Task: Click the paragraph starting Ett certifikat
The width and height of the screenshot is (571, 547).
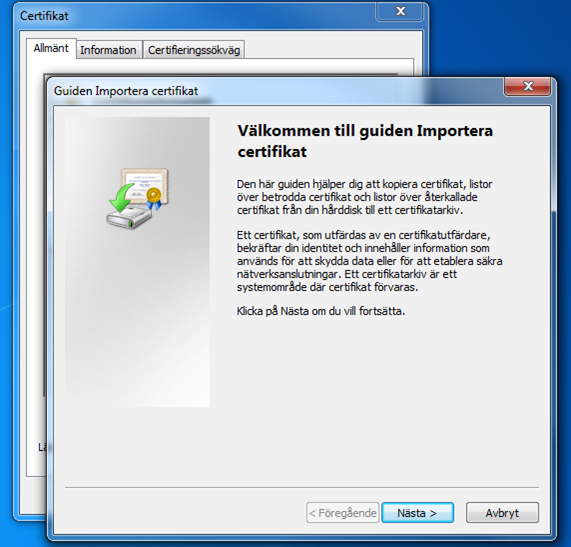Action: click(x=370, y=261)
